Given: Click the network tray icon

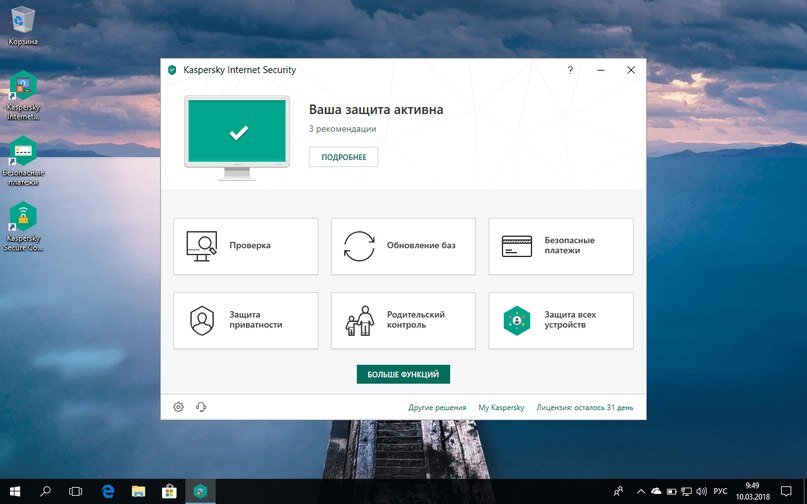Looking at the screenshot, I should coord(687,492).
